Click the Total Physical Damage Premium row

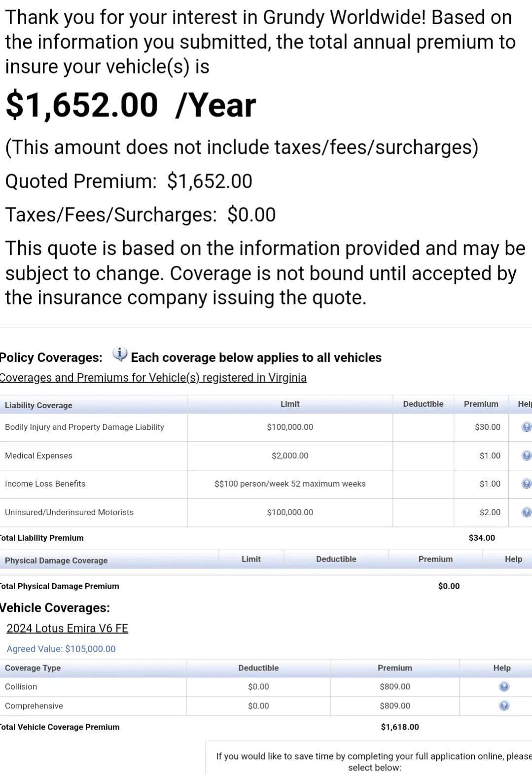(x=59, y=586)
